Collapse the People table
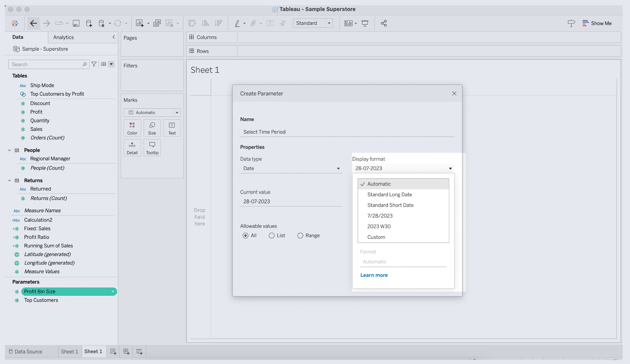Screen dimensions: 630x364 [x=10, y=150]
